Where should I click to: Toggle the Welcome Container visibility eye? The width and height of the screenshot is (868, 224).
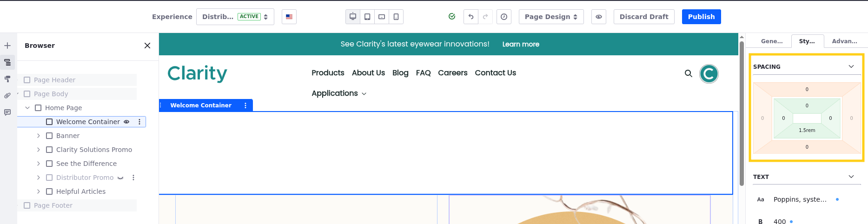coord(126,122)
